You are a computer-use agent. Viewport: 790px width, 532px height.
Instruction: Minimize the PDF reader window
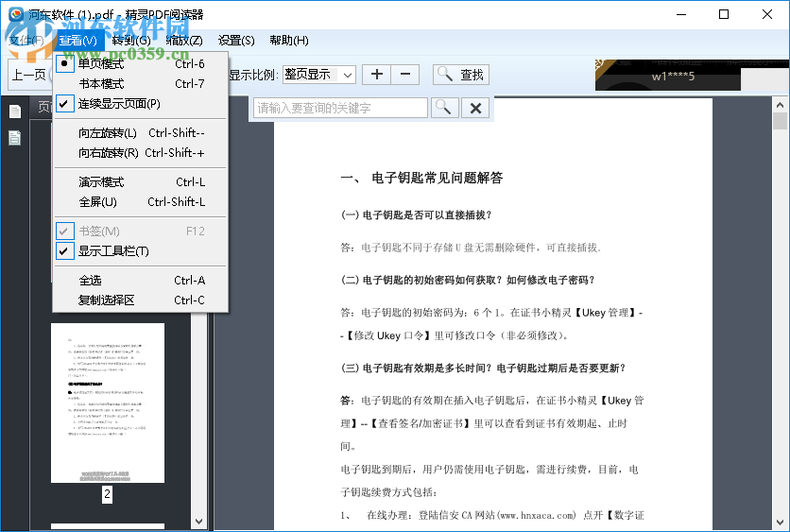[681, 14]
